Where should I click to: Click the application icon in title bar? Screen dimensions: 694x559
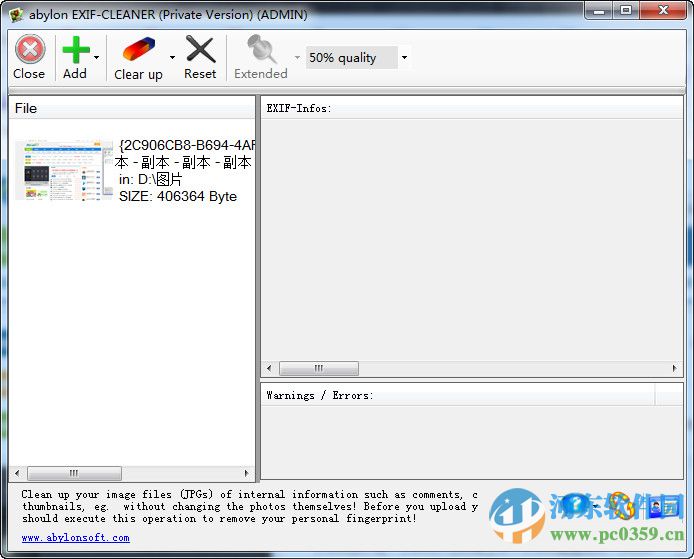click(x=16, y=15)
